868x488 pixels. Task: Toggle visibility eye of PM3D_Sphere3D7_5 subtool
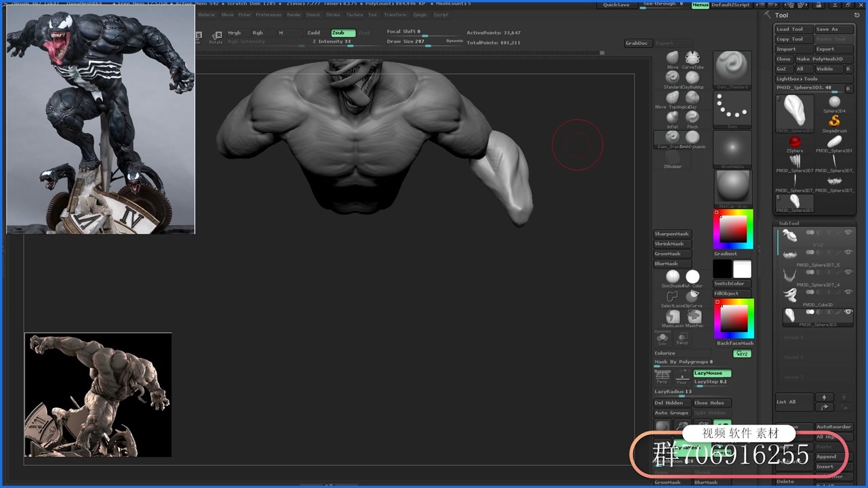(848, 252)
